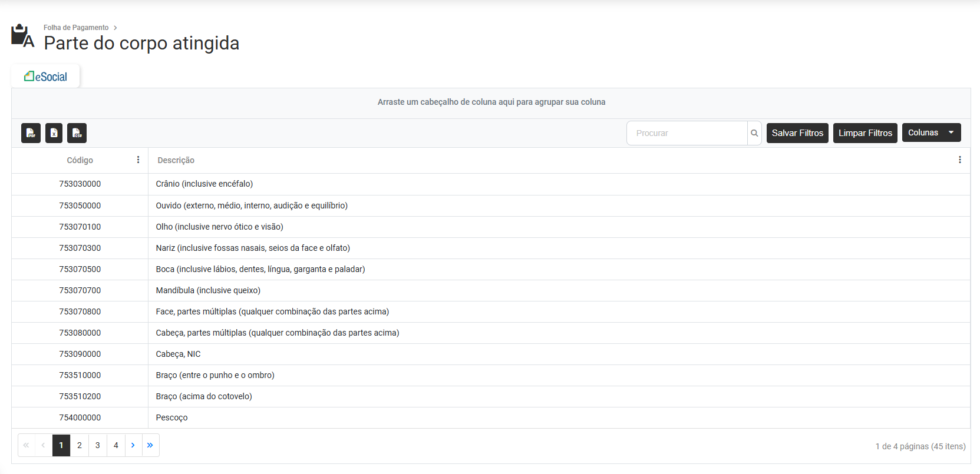Export the table to CSV

coord(77,133)
